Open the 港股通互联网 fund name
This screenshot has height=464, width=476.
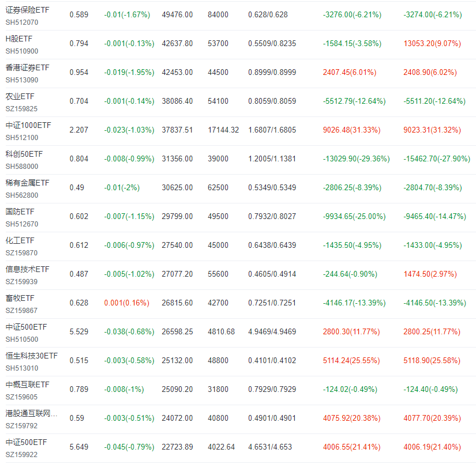(31, 413)
